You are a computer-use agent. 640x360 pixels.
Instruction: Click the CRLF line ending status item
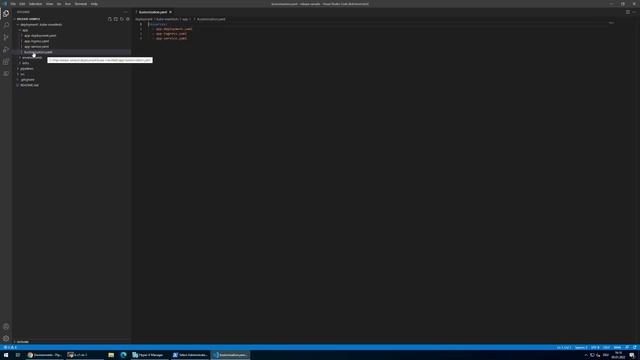[x=607, y=347]
